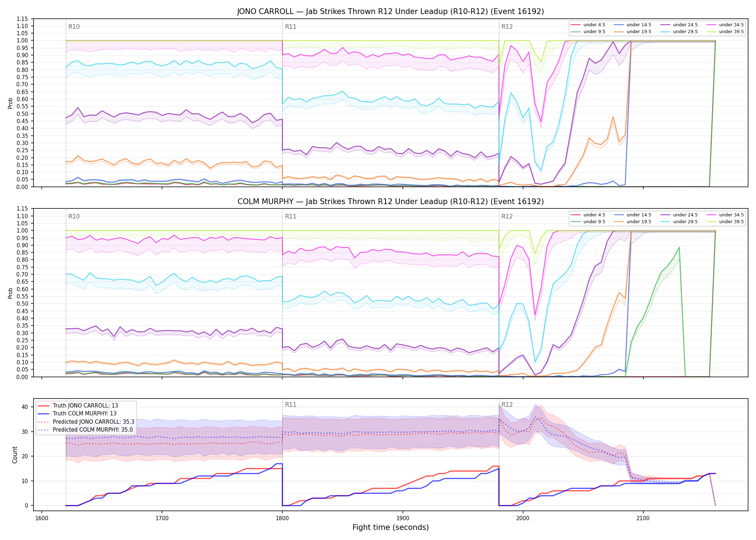Click the 2100 tick label on the x-axis

coord(643,518)
